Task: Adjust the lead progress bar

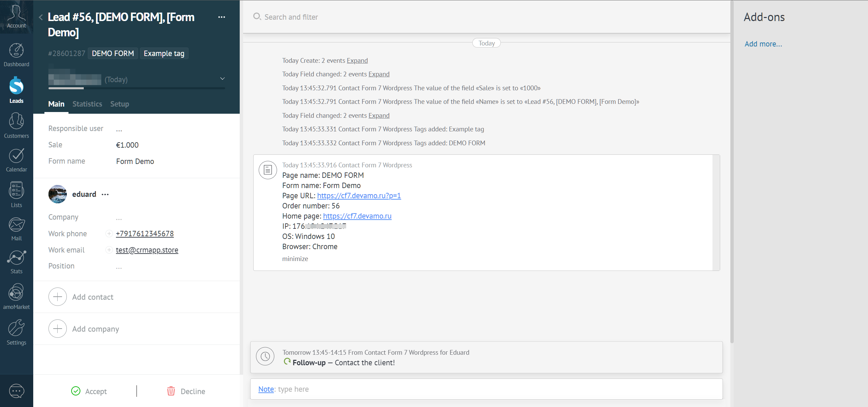Action: pyautogui.click(x=136, y=88)
